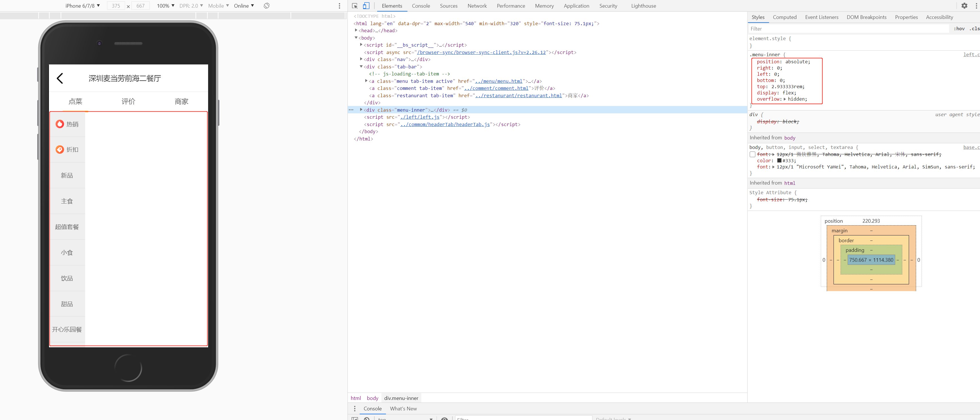The width and height of the screenshot is (980, 420).
Task: Open the restaurant.html href link
Action: pyautogui.click(x=518, y=96)
